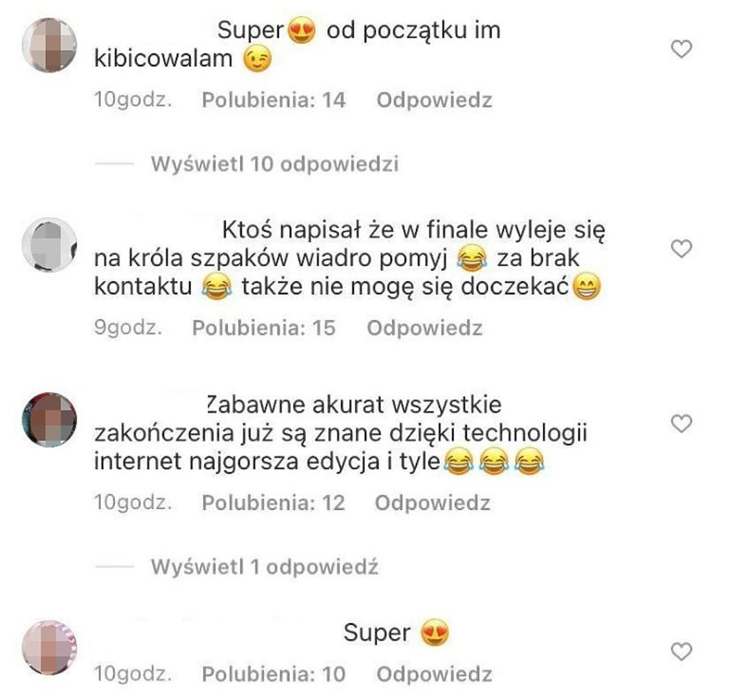Screen dimensions: 731x700
Task: Click the comment text 'Zabawne akurat wszystkie'
Action: [354, 405]
